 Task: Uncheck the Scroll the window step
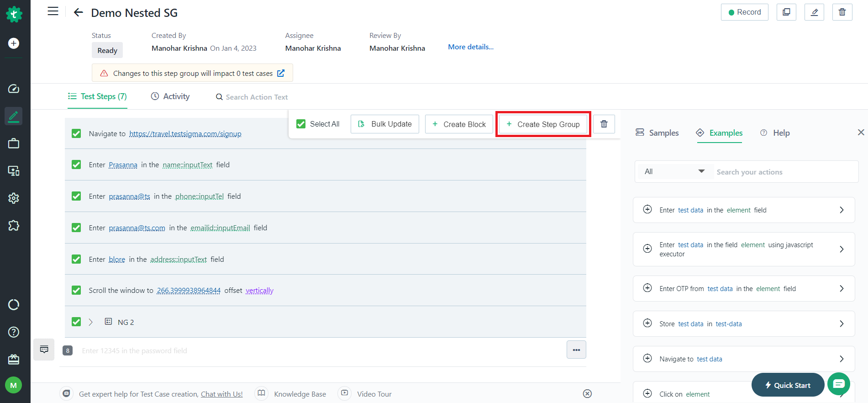pos(76,290)
